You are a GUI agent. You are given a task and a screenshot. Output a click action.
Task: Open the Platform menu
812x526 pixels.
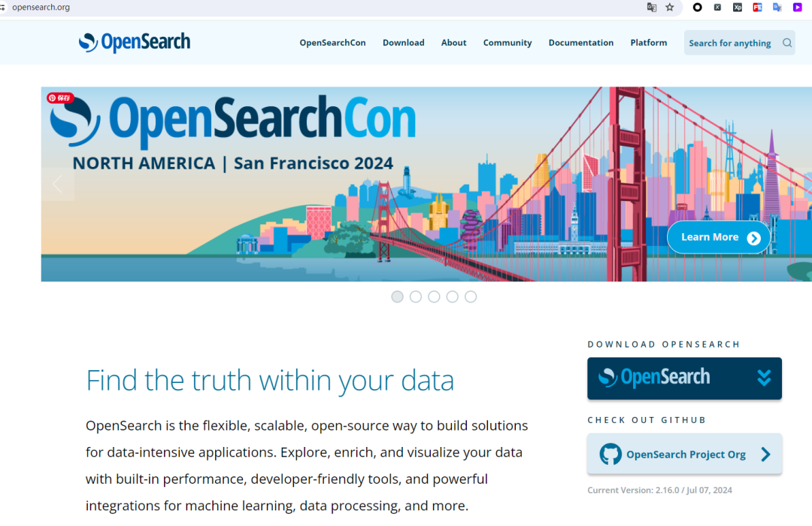coord(648,42)
